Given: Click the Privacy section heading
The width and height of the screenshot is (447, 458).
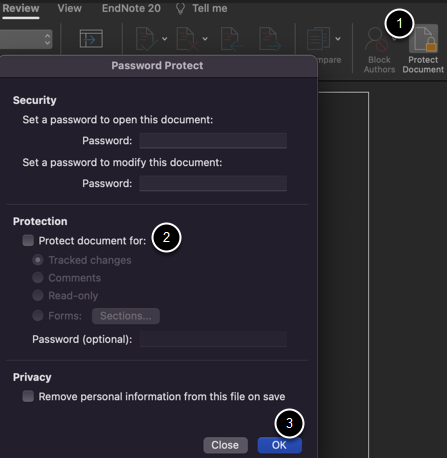Looking at the screenshot, I should coord(32,377).
